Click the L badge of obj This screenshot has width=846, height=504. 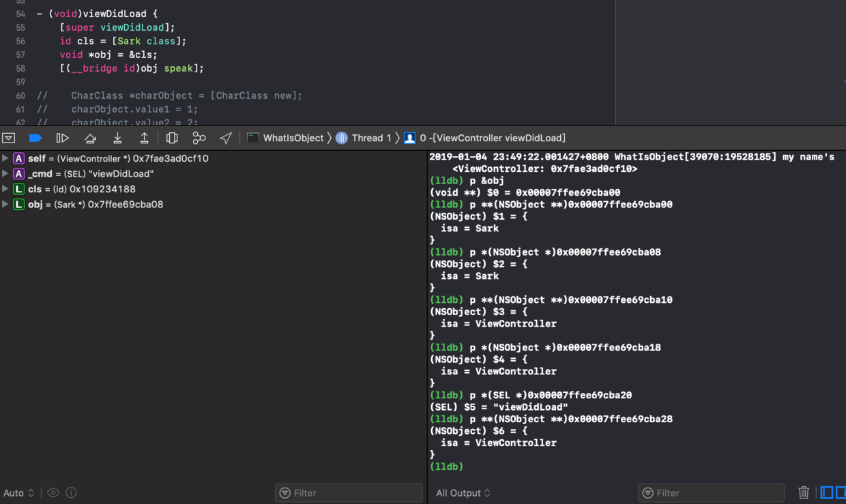(x=18, y=205)
